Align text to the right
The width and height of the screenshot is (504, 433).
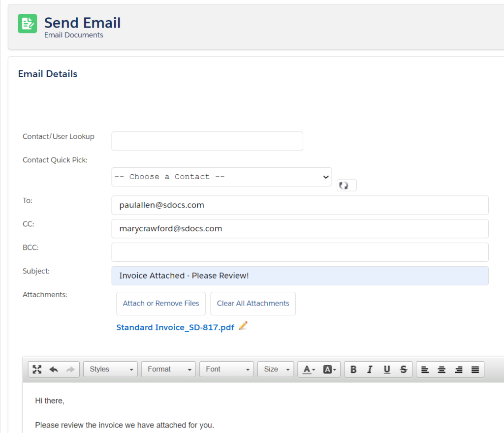click(x=458, y=369)
